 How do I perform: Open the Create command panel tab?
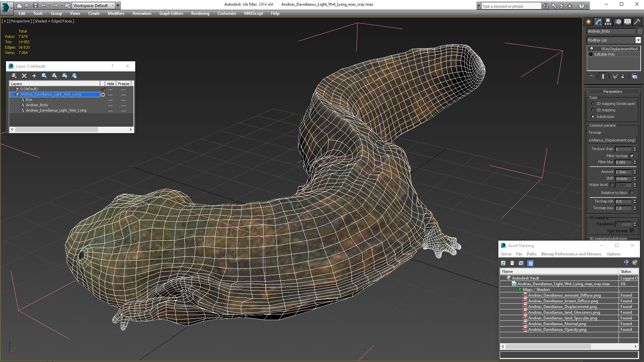point(589,22)
